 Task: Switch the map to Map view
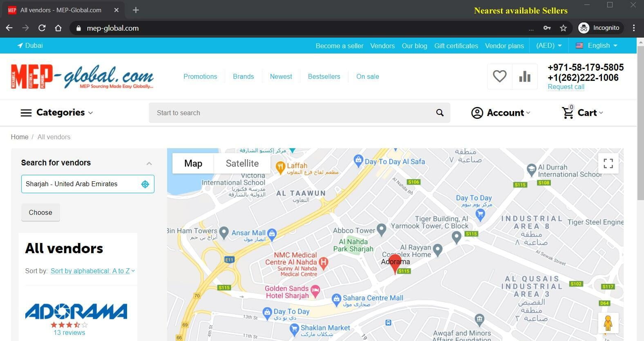click(193, 163)
